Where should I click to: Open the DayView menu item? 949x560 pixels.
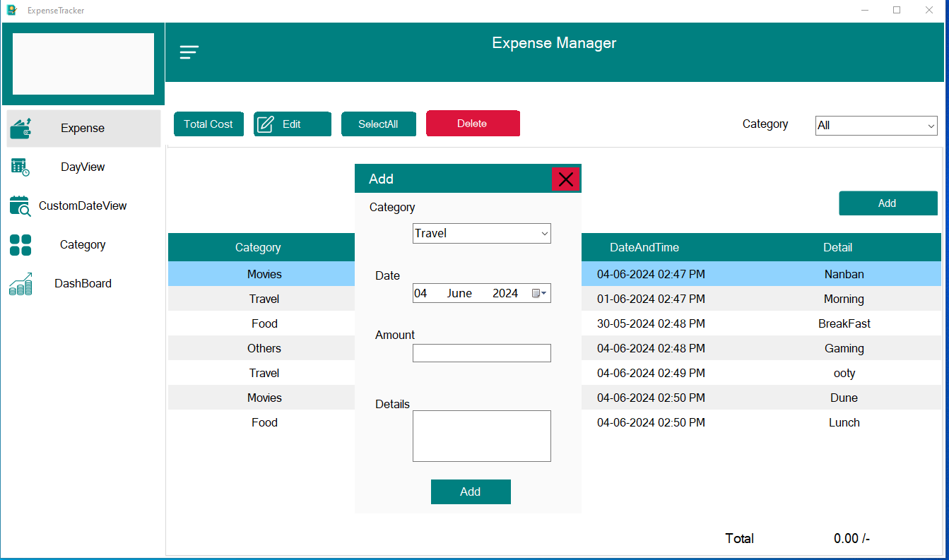tap(83, 167)
